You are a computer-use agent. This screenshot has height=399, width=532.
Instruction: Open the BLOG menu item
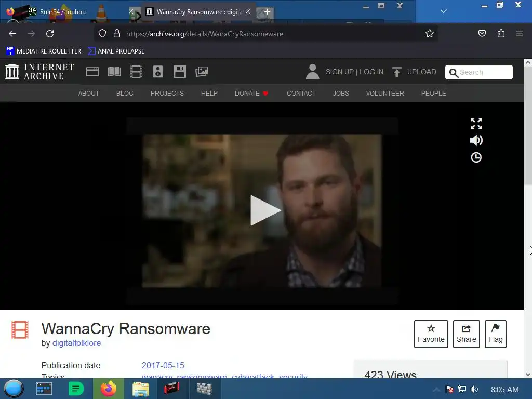point(125,94)
